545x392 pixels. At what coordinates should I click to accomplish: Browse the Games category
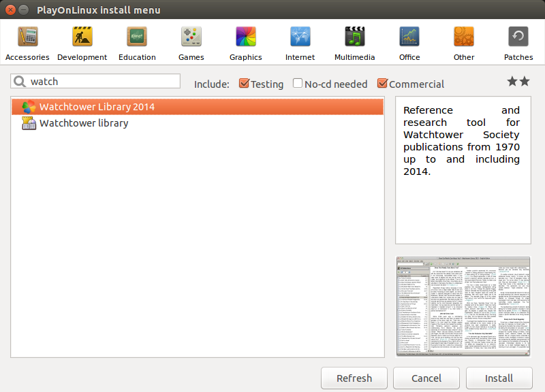(x=191, y=37)
